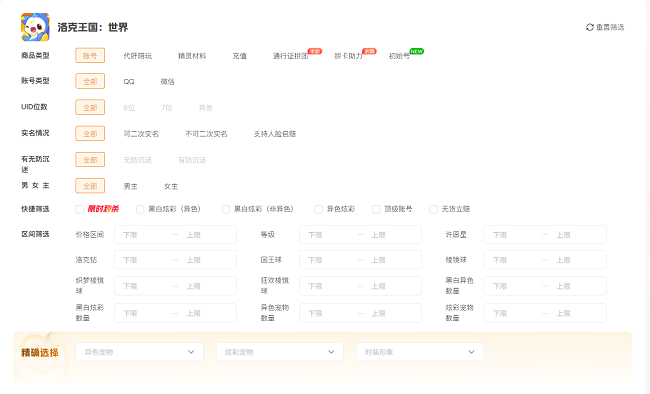This screenshot has height=394, width=650.
Task: Click the 等级 upper limit field
Action: tap(392, 235)
